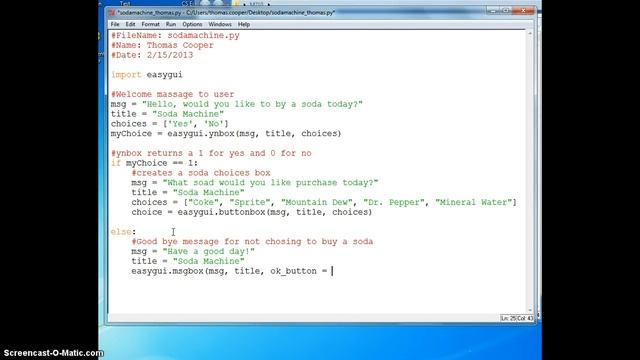Close the sodamachine_thomas.py editor window
The image size is (640, 360).
pos(523,11)
